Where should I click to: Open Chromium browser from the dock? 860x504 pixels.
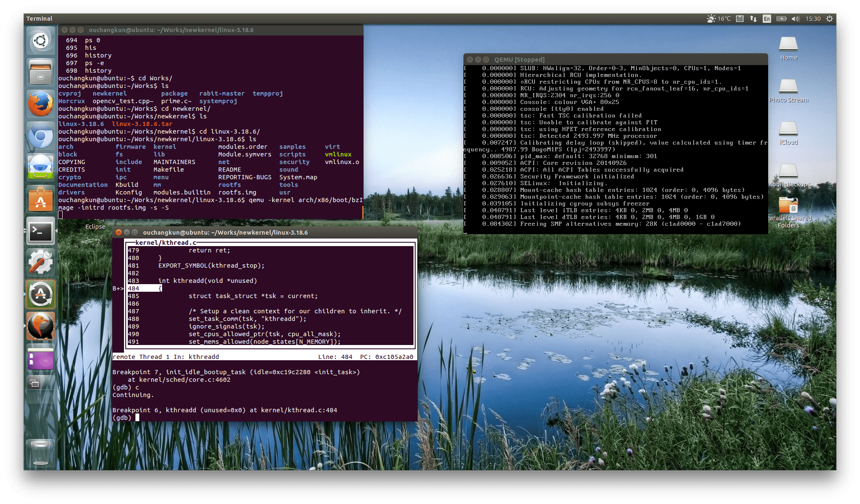coord(41,136)
